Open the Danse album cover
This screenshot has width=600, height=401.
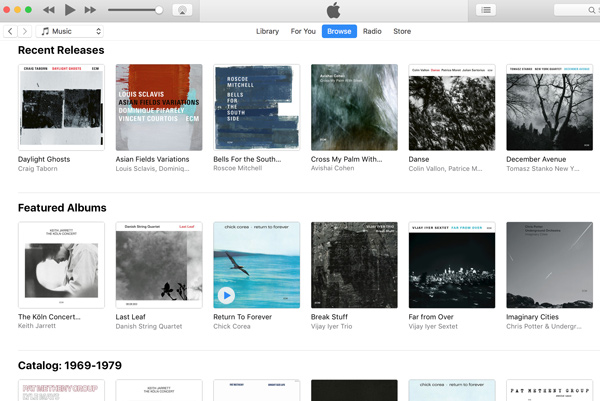coord(452,107)
